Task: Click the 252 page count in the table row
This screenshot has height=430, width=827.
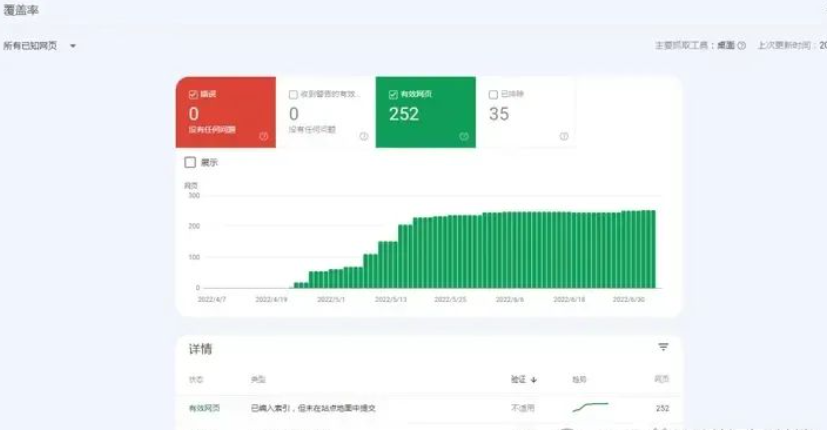Action: pos(662,408)
